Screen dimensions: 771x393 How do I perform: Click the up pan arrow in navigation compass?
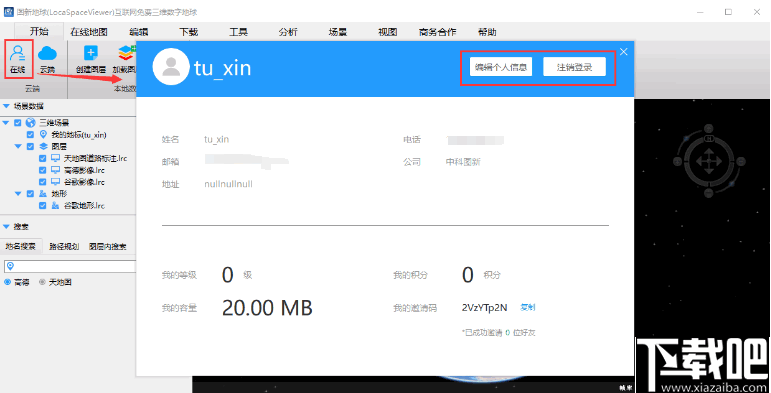point(709,152)
